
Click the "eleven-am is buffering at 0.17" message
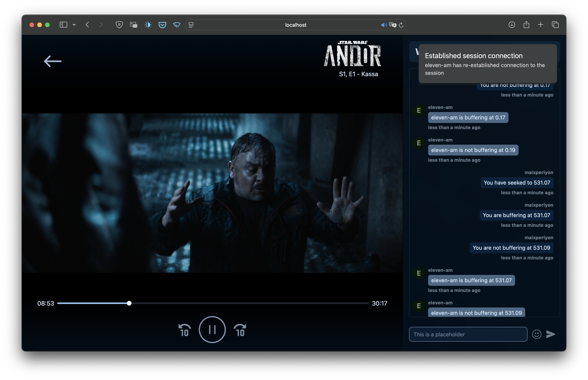point(468,117)
